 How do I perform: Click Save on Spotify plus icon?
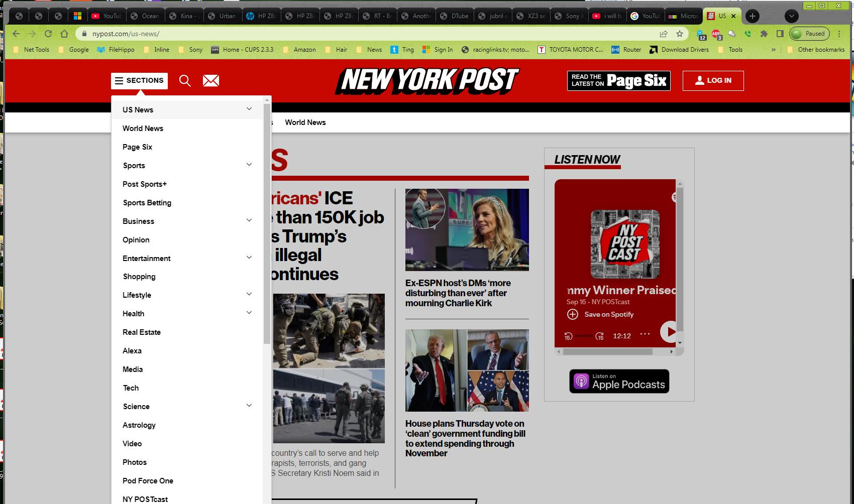tap(572, 314)
